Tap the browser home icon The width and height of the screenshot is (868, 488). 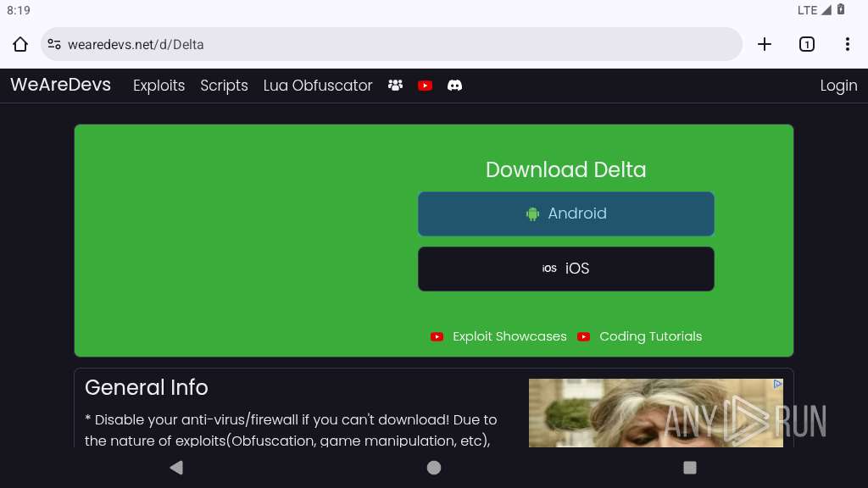click(x=20, y=44)
